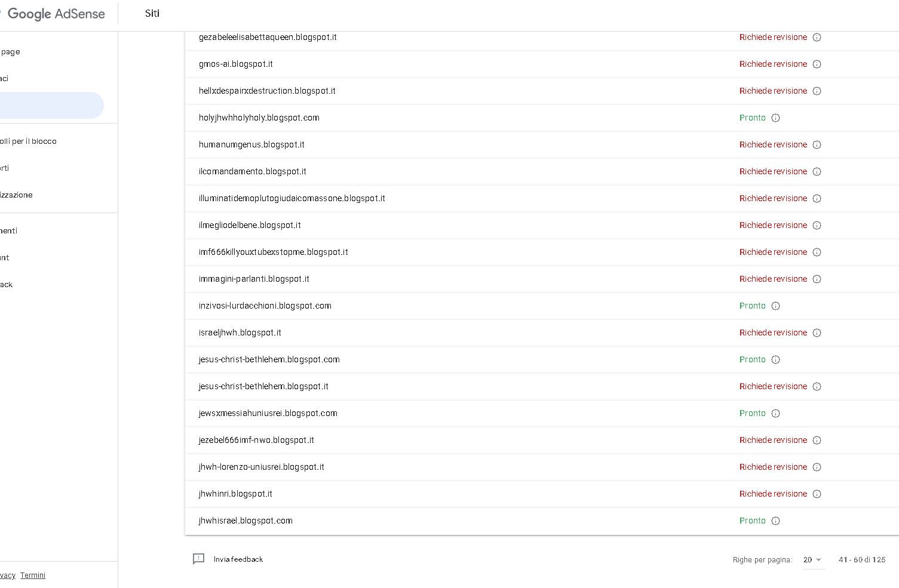Click the Invia feedback speech bubble icon

[198, 559]
